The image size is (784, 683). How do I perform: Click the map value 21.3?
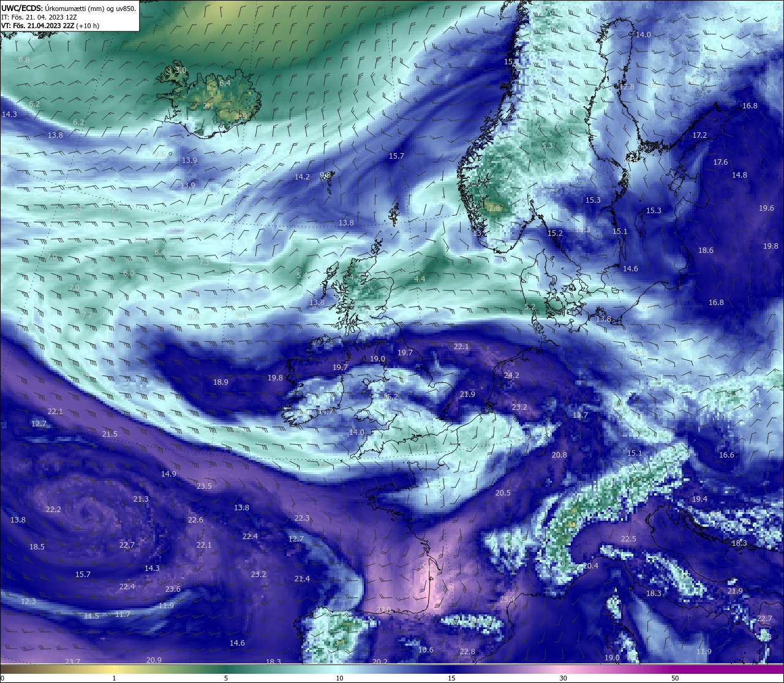tap(141, 499)
